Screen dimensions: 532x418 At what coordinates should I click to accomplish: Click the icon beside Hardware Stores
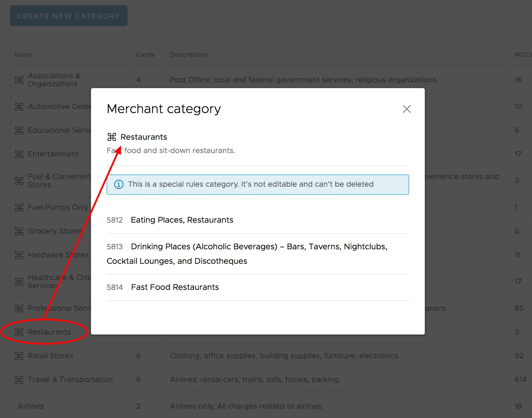click(x=19, y=255)
